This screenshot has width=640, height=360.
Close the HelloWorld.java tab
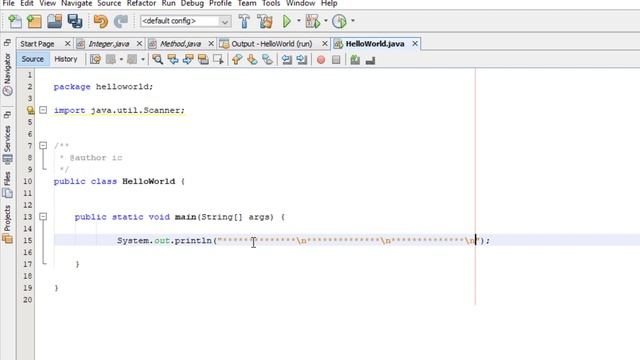click(x=415, y=43)
